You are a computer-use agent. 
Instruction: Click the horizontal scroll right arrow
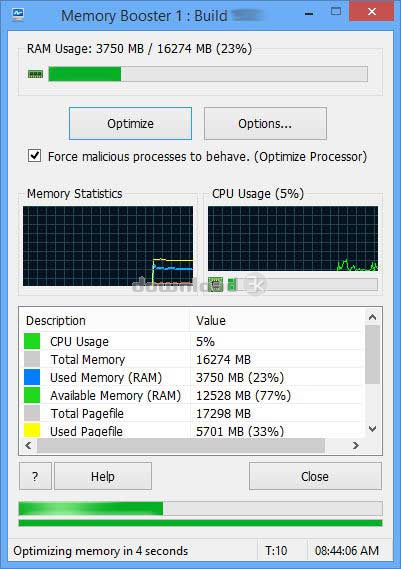(x=356, y=445)
